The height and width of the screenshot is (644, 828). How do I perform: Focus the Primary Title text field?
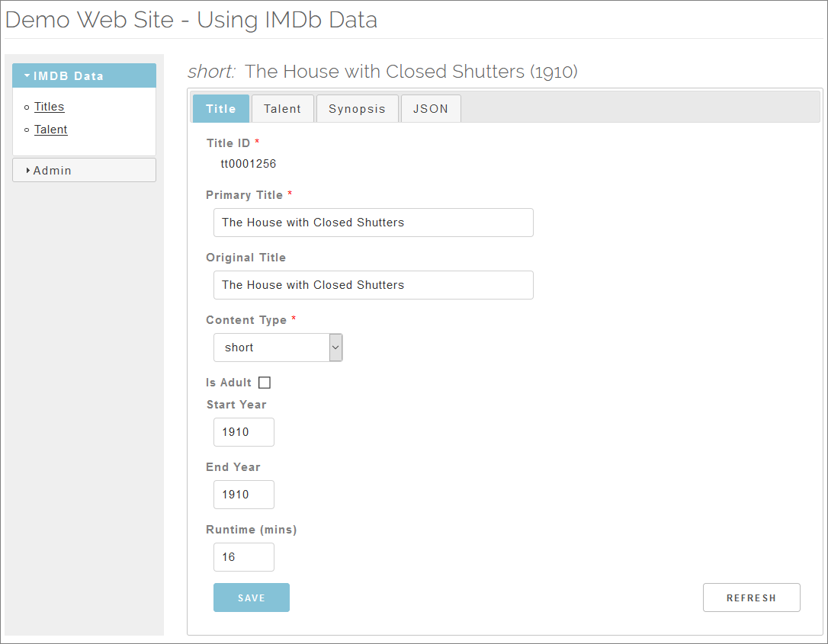point(373,223)
